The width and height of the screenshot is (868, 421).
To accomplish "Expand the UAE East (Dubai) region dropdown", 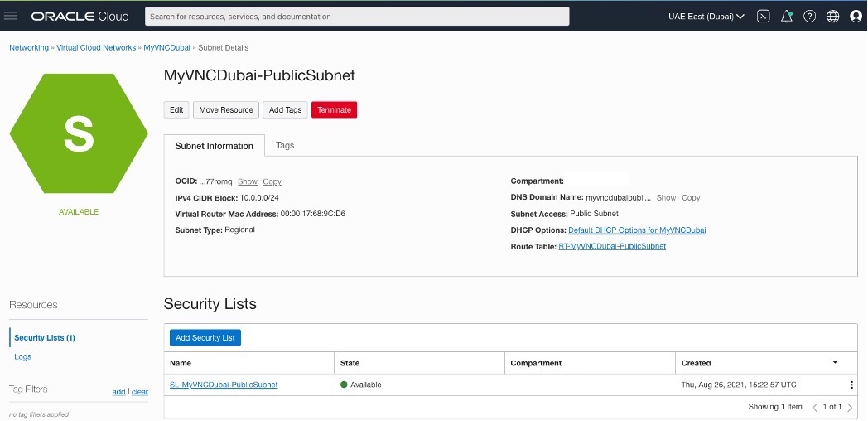I will [706, 16].
